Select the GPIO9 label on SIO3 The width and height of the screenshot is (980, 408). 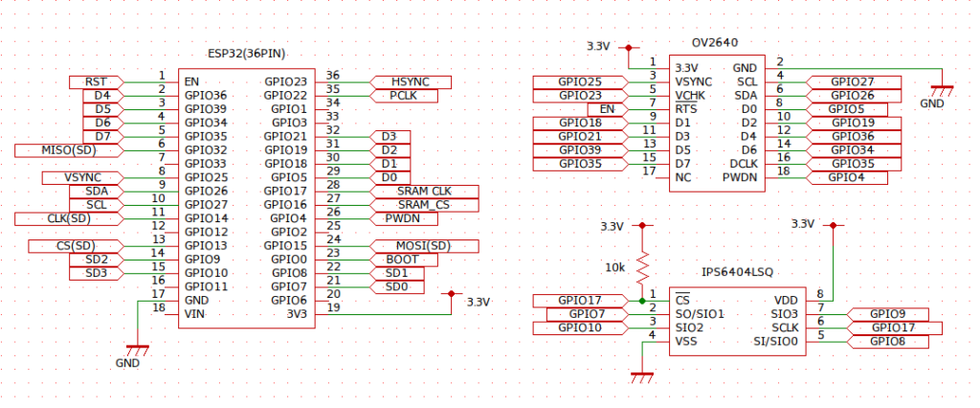[x=887, y=315]
